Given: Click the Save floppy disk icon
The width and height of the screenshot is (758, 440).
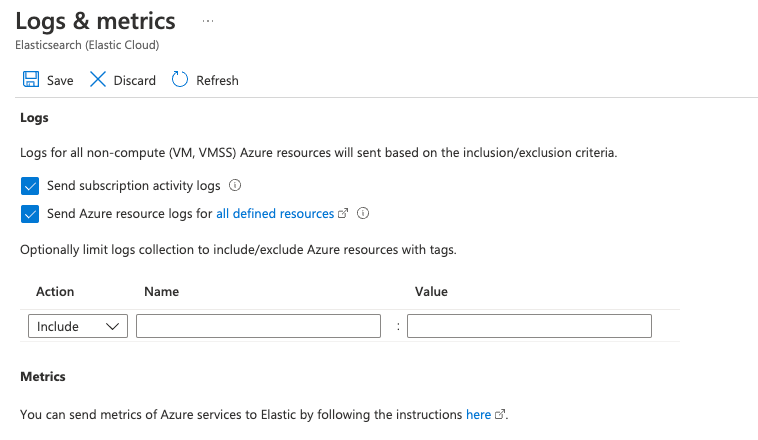Looking at the screenshot, I should point(30,80).
